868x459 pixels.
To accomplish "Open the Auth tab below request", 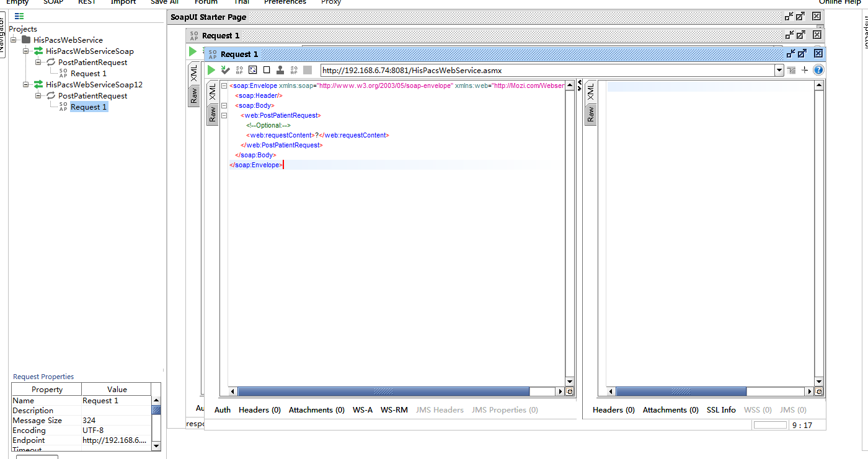I will tap(223, 409).
